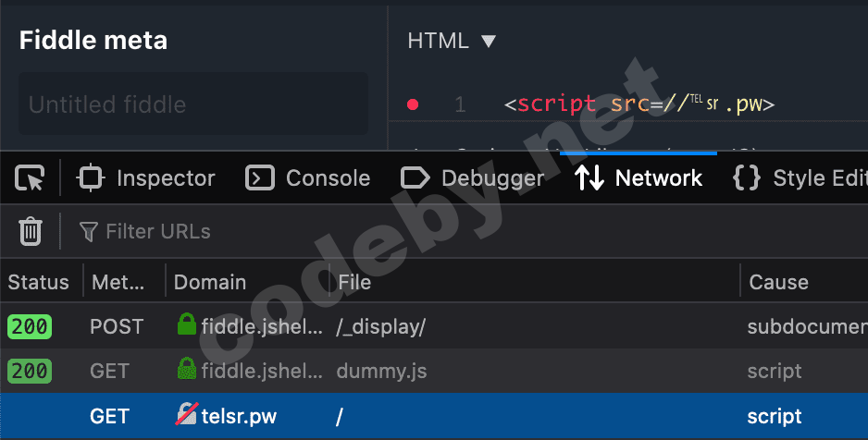Focus the Filter URLs field

click(157, 232)
